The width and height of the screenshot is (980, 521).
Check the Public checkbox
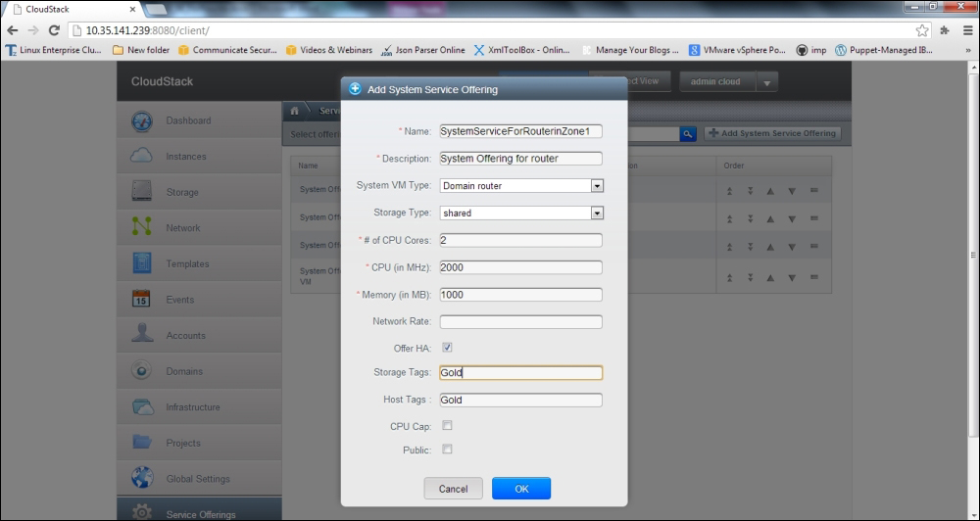[x=447, y=450]
